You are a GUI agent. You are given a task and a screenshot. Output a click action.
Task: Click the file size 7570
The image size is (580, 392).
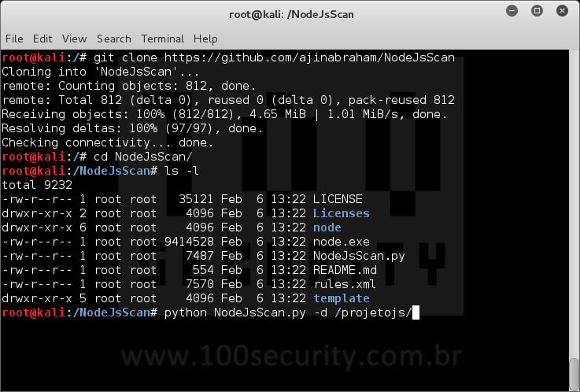pyautogui.click(x=200, y=284)
